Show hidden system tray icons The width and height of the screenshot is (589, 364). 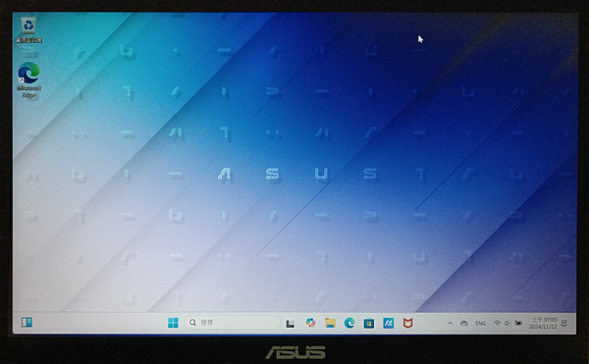coord(450,323)
